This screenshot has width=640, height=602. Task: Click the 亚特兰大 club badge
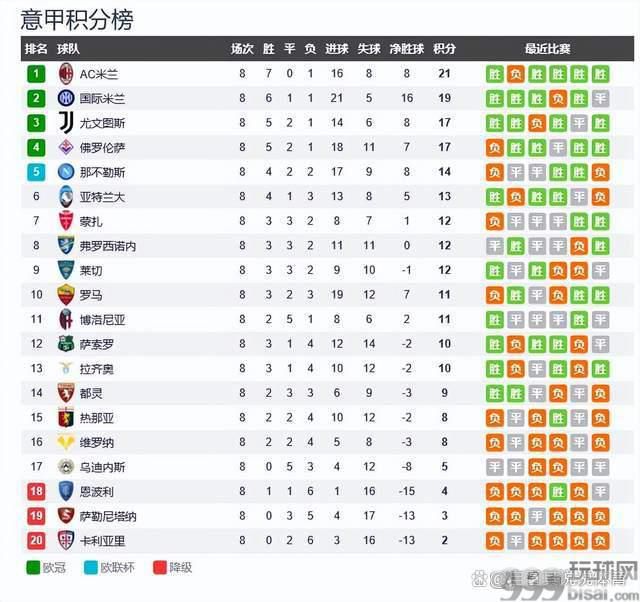pos(66,196)
